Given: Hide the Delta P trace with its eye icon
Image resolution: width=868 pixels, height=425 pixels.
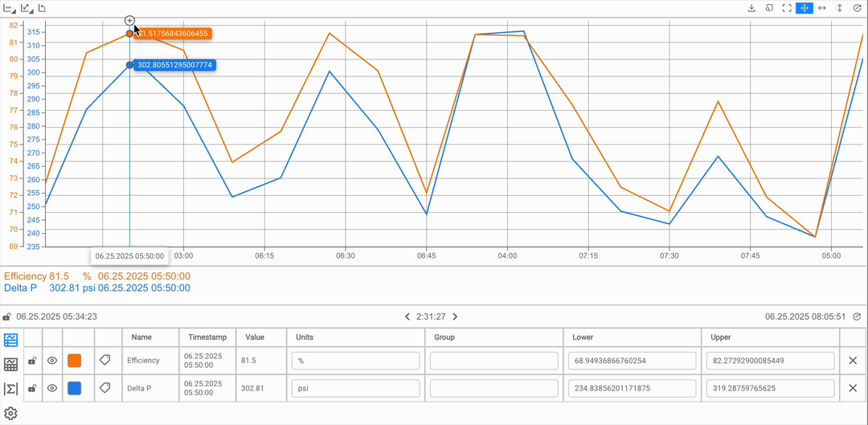Looking at the screenshot, I should (52, 389).
